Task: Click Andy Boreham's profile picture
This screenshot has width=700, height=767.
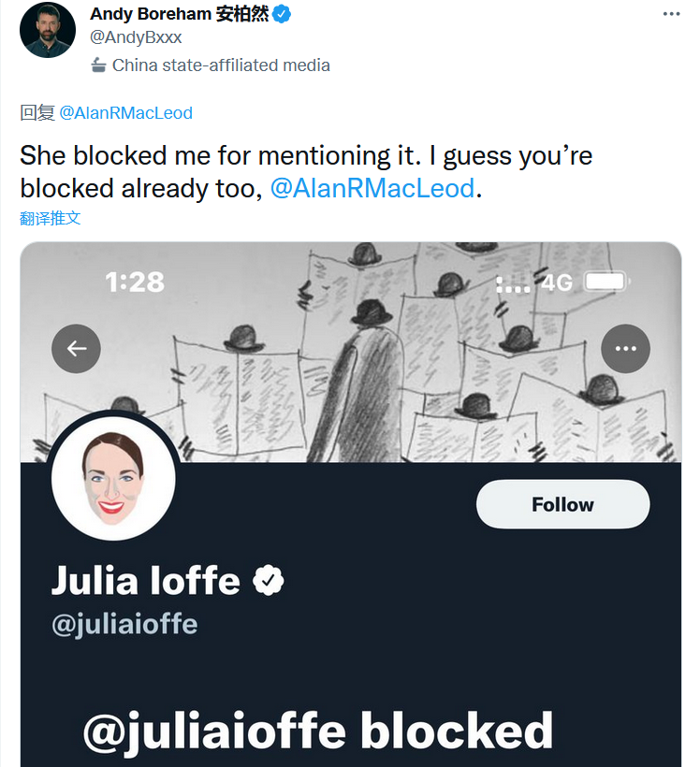Action: click(48, 31)
